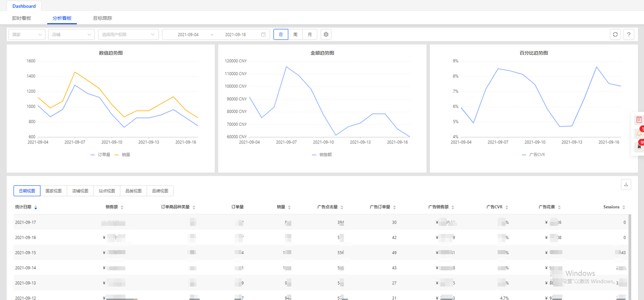This screenshot has width=644, height=300.
Task: Sort by 订单商品种类量 column arrows
Action: (x=194, y=207)
